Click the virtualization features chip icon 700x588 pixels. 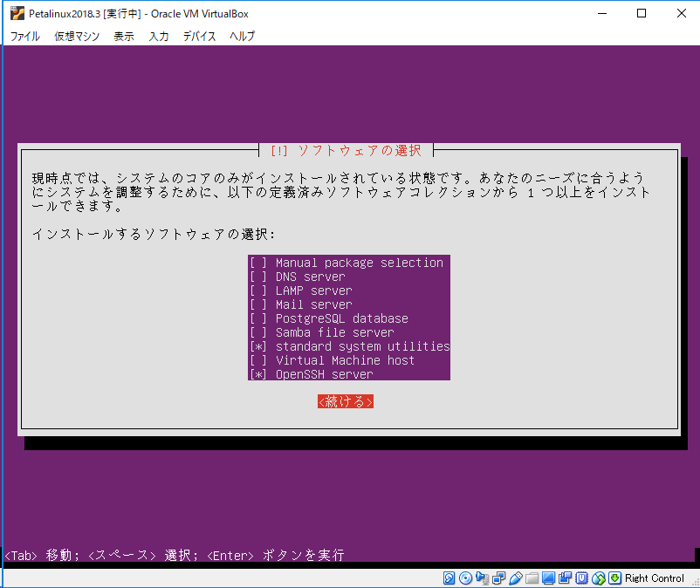click(x=583, y=578)
